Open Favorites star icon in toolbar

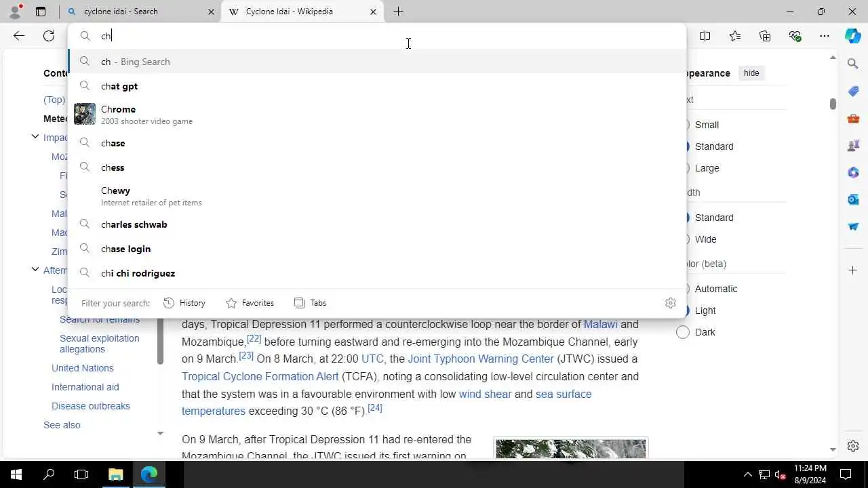coord(735,36)
